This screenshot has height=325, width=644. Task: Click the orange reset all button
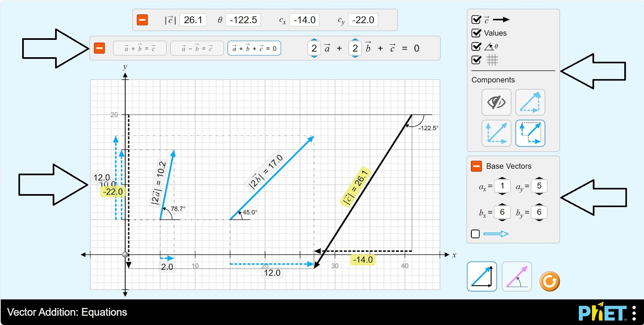coord(549,281)
